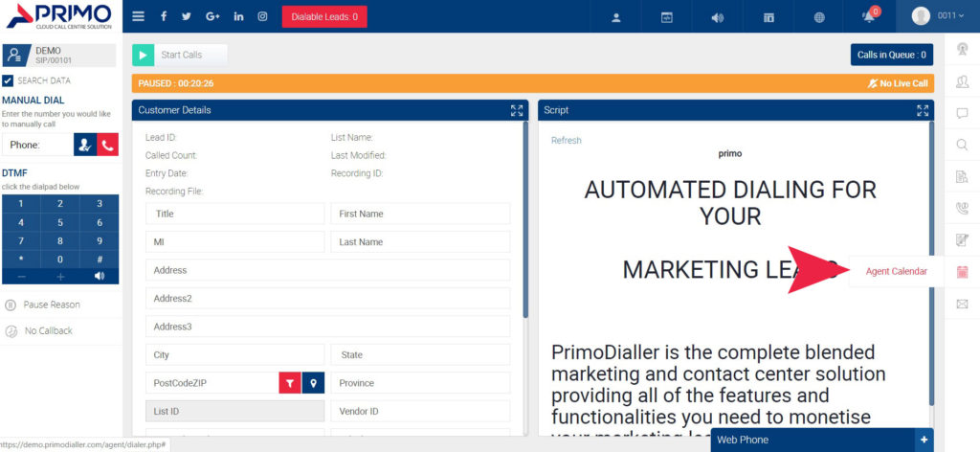Image resolution: width=980 pixels, height=452 pixels.
Task: Click the notes edit icon in right sidebar
Action: (962, 240)
